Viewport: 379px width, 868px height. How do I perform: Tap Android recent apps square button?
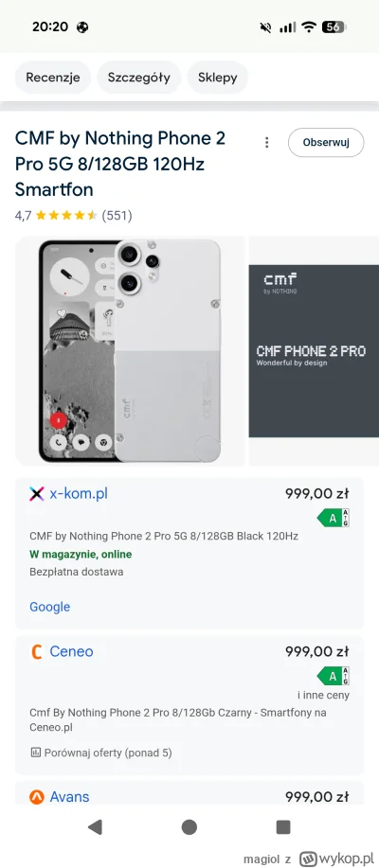283,827
